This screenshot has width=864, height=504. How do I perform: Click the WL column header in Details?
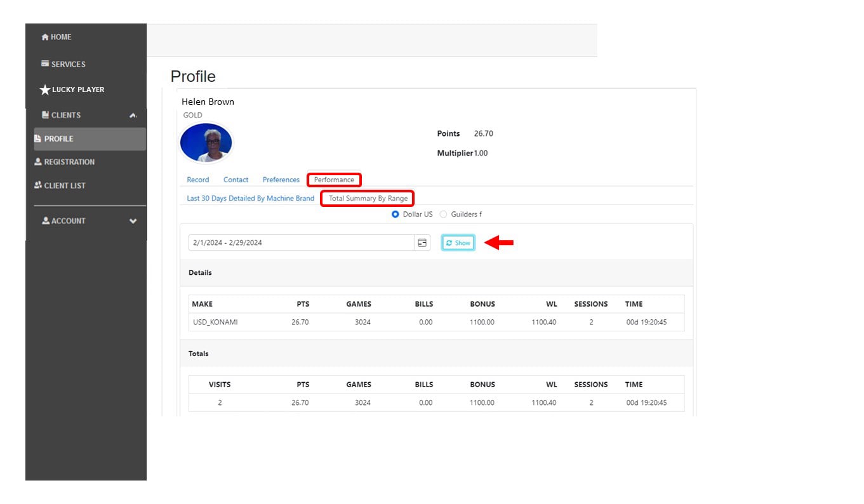pyautogui.click(x=551, y=304)
